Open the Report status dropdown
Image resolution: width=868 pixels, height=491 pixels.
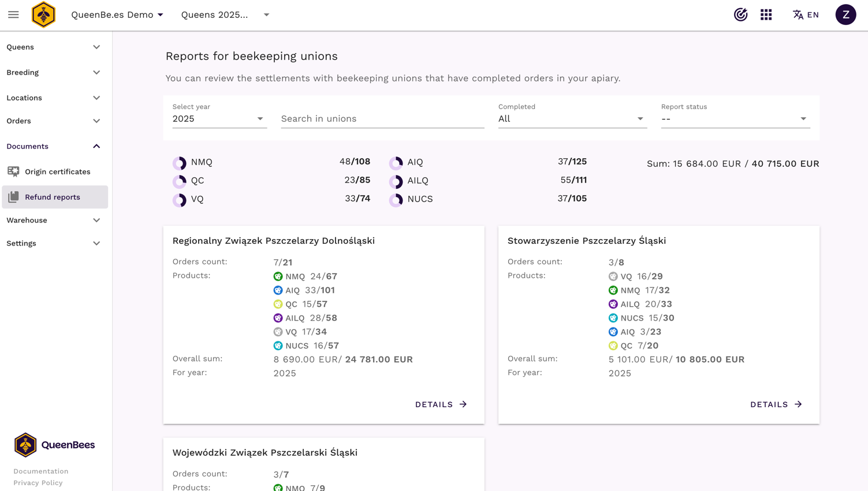pos(735,119)
